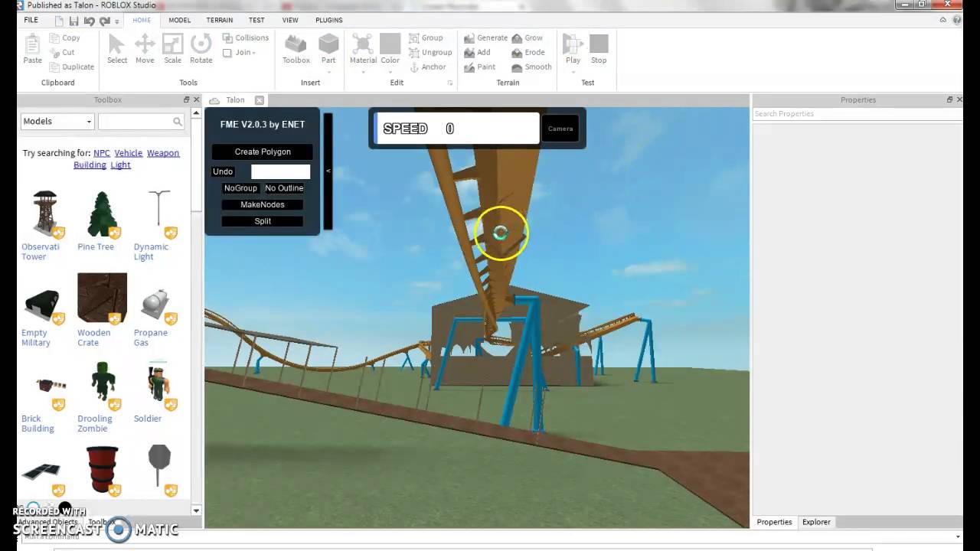
Task: Insert the Pine Tree model
Action: tap(101, 214)
